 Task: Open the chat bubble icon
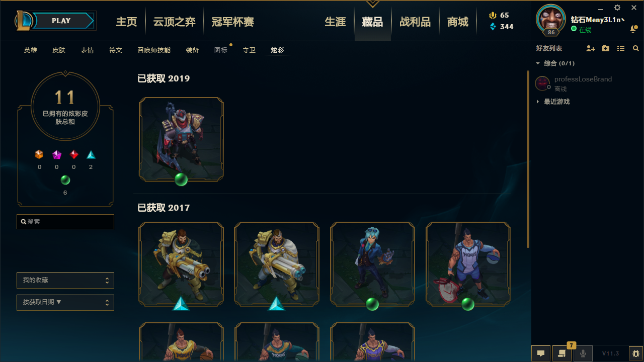(541, 353)
